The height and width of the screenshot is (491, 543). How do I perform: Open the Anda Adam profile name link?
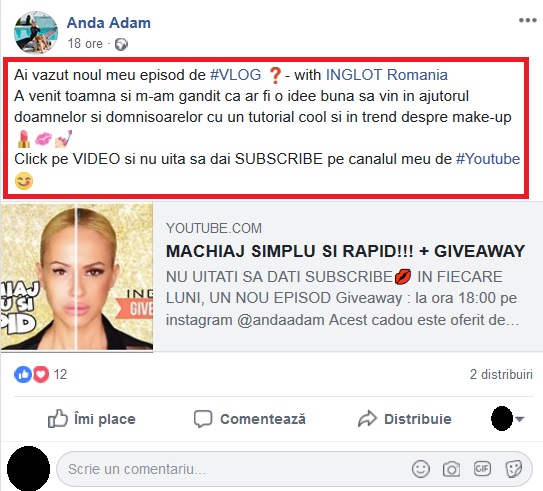(108, 23)
